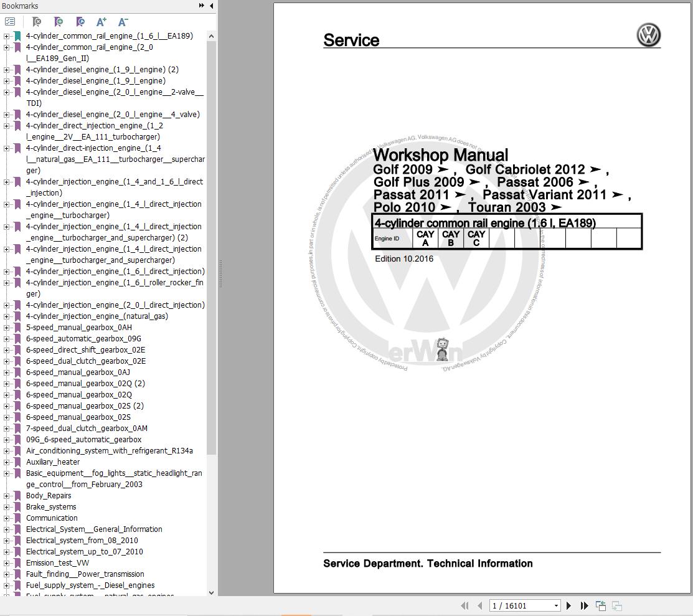
Task: Click the add new bookmark icon
Action: pos(59,22)
